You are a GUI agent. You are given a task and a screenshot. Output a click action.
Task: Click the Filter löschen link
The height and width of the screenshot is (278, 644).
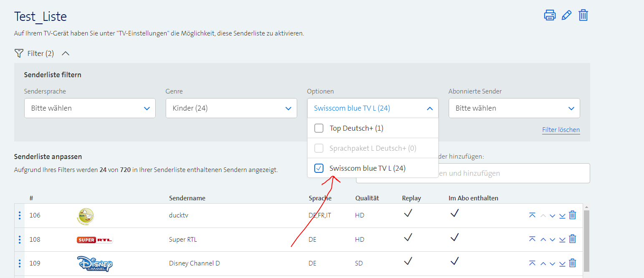point(561,129)
